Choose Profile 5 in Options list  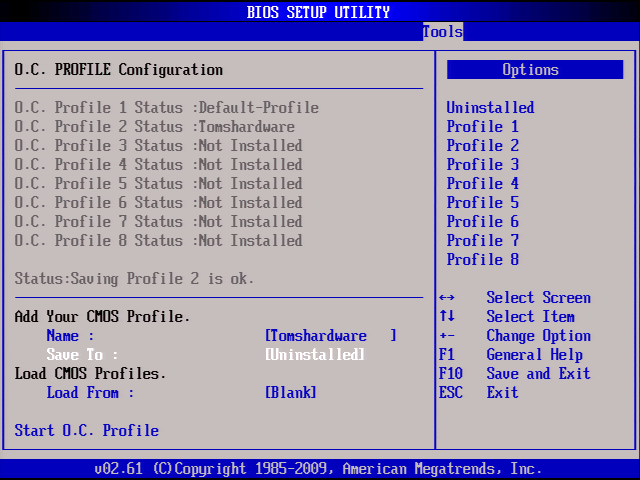point(482,202)
